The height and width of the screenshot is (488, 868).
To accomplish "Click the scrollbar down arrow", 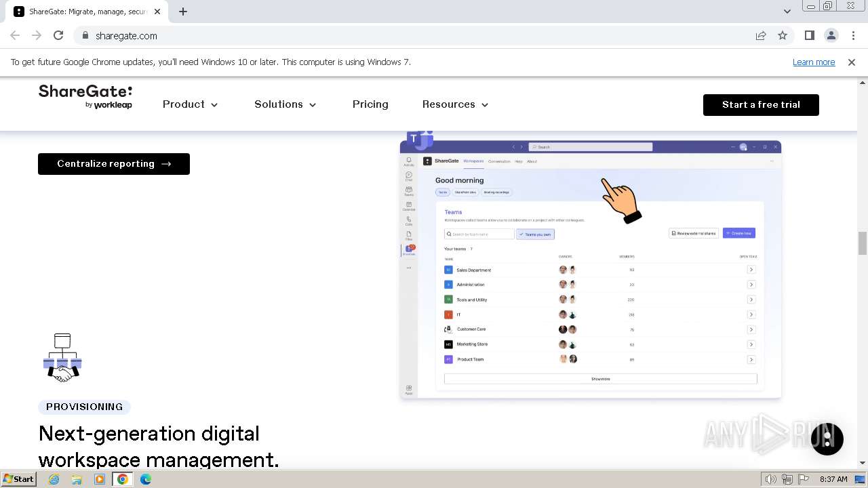I will click(863, 463).
